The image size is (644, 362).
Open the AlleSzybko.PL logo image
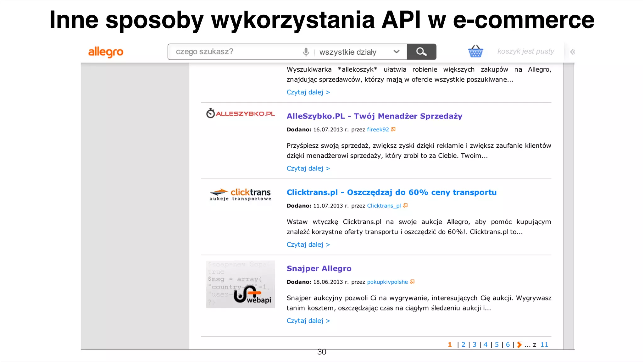coord(241,113)
